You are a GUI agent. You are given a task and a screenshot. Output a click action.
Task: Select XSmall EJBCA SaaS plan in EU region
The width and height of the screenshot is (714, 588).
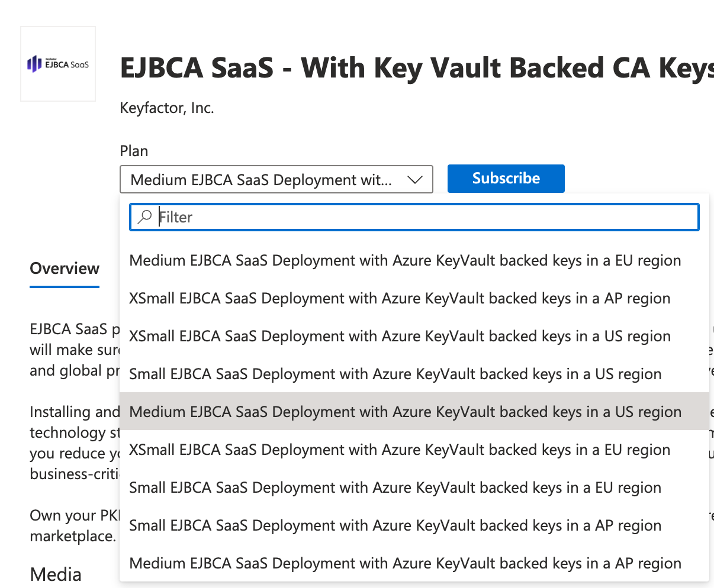pos(400,449)
